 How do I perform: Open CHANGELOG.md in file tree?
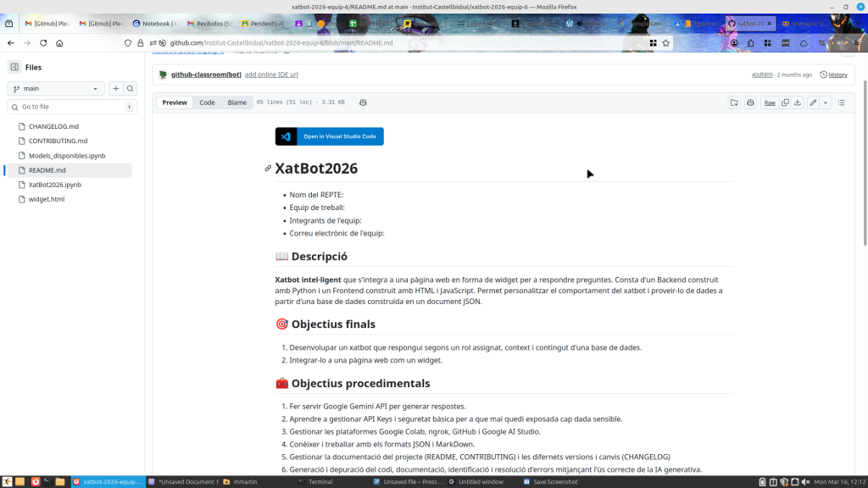point(53,126)
